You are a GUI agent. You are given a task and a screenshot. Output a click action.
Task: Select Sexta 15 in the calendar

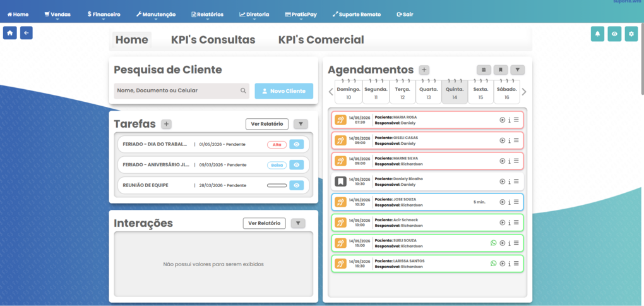pyautogui.click(x=480, y=92)
